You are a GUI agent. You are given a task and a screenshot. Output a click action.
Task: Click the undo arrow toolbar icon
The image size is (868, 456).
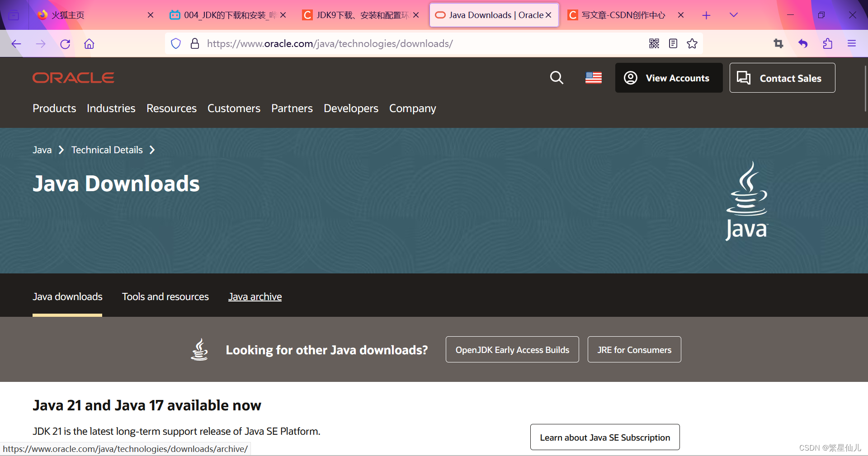pyautogui.click(x=803, y=43)
